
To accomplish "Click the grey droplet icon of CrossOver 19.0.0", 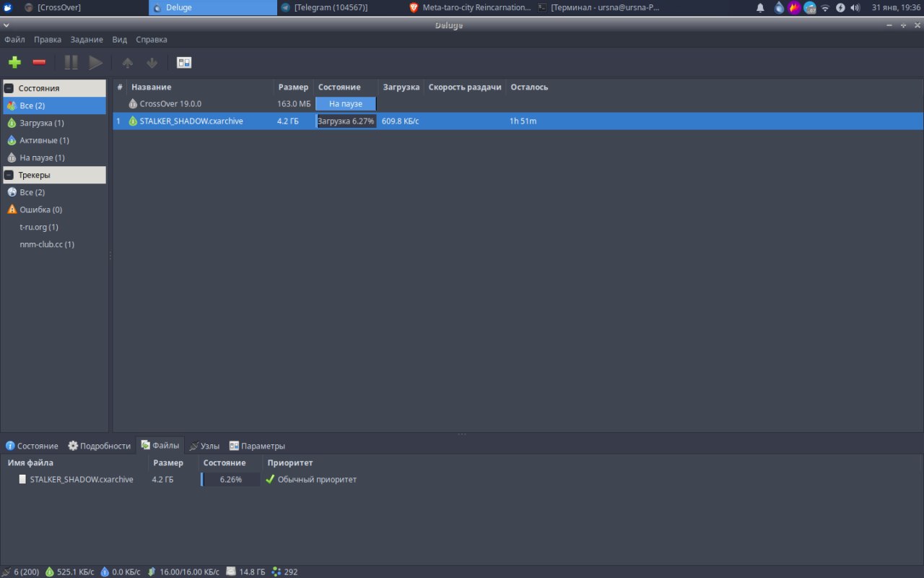I will pyautogui.click(x=133, y=104).
